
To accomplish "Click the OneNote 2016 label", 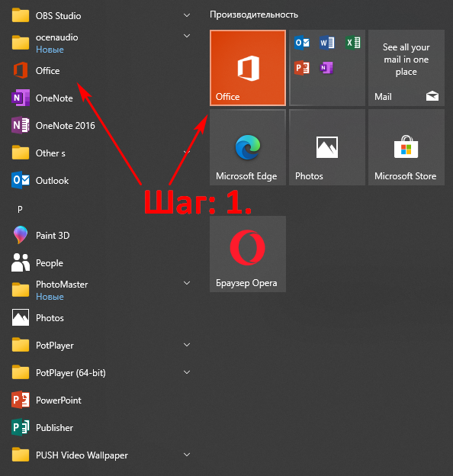I will pyautogui.click(x=66, y=125).
